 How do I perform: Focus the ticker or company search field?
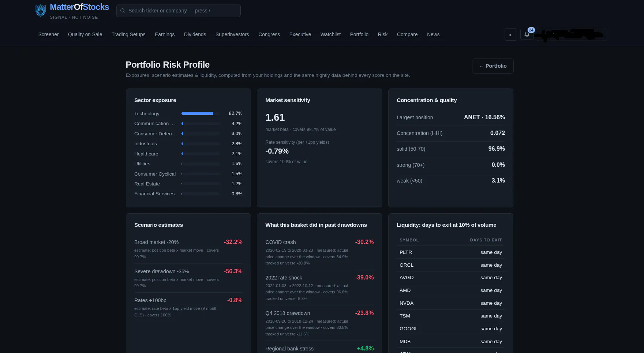(179, 11)
